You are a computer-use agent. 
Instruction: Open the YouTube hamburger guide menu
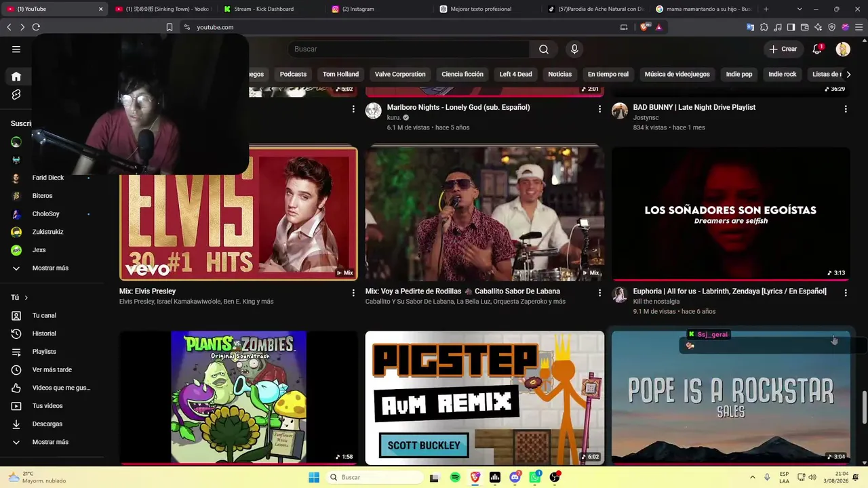tap(16, 49)
